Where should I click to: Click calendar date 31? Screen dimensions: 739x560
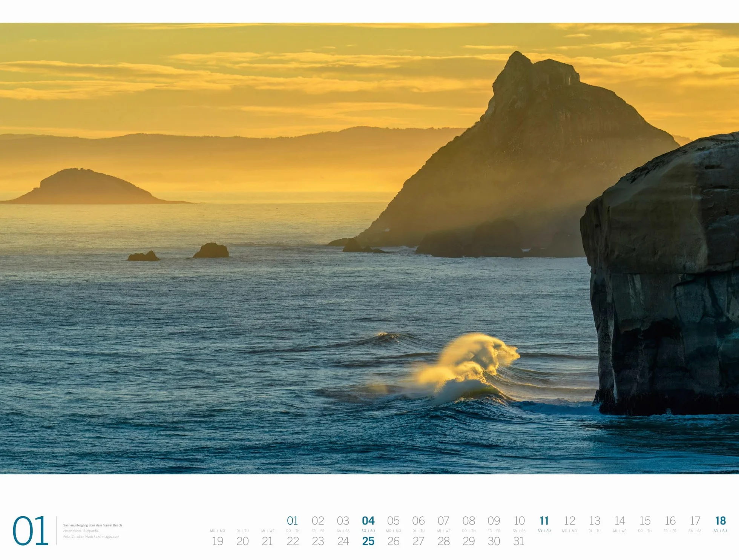click(x=519, y=541)
